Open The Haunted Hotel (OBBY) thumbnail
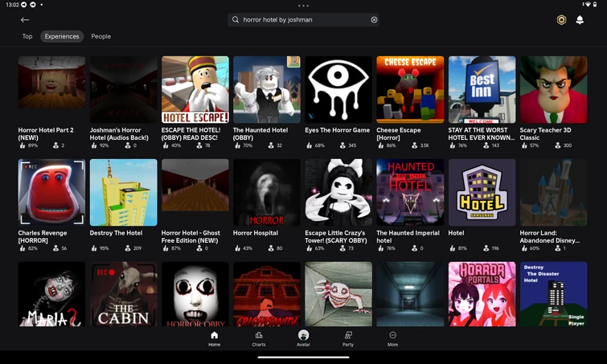This screenshot has width=607, height=364. (267, 90)
